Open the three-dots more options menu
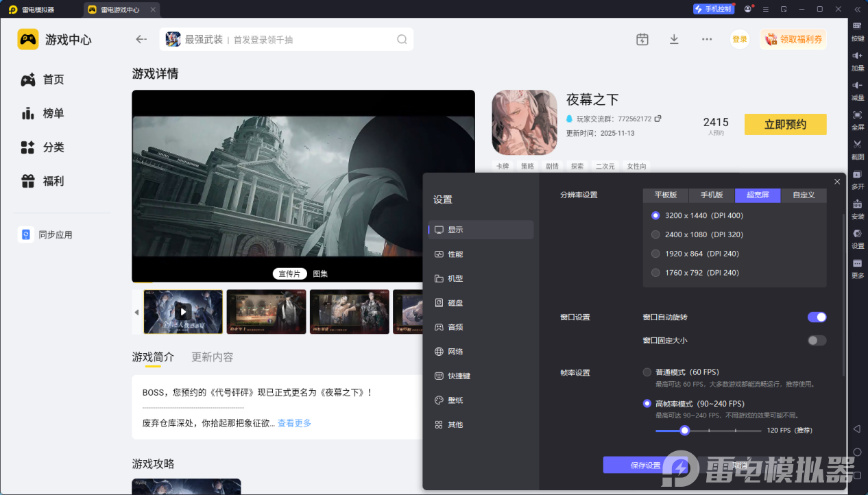This screenshot has height=495, width=868. [707, 40]
